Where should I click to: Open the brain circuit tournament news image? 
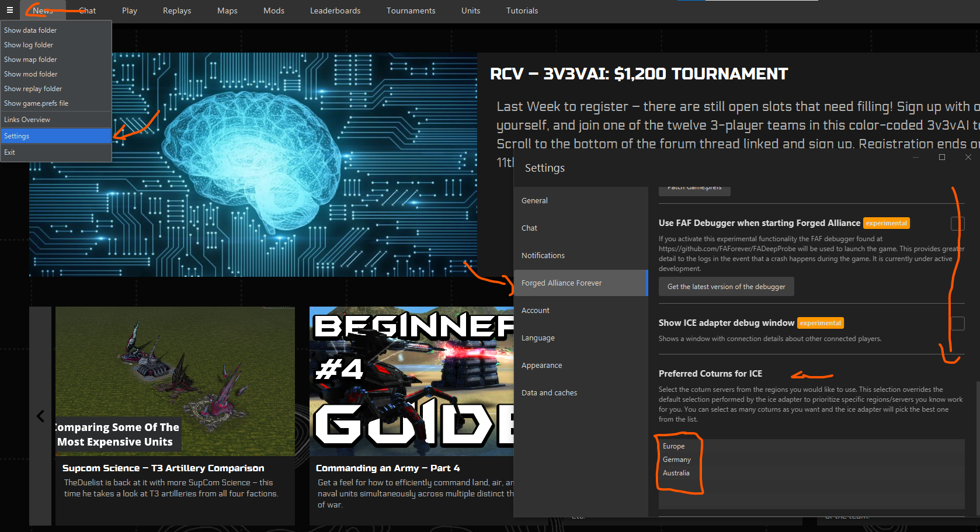(x=253, y=165)
